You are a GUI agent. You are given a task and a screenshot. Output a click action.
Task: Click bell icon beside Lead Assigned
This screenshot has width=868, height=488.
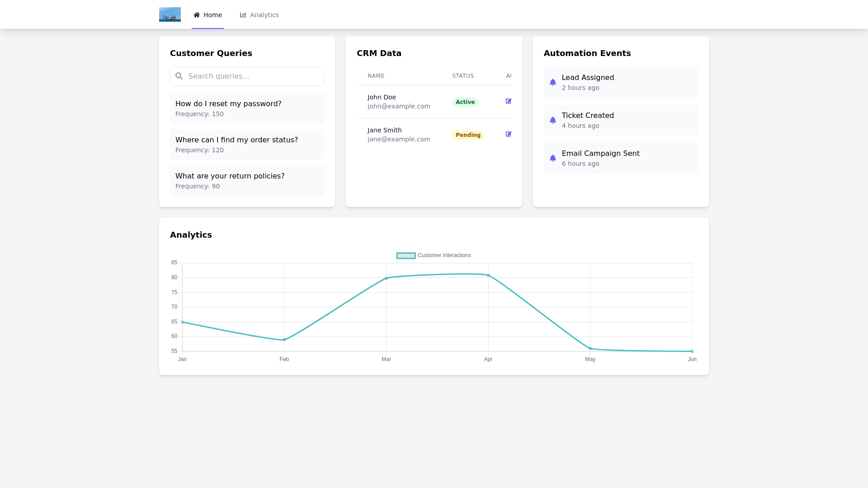(x=552, y=82)
